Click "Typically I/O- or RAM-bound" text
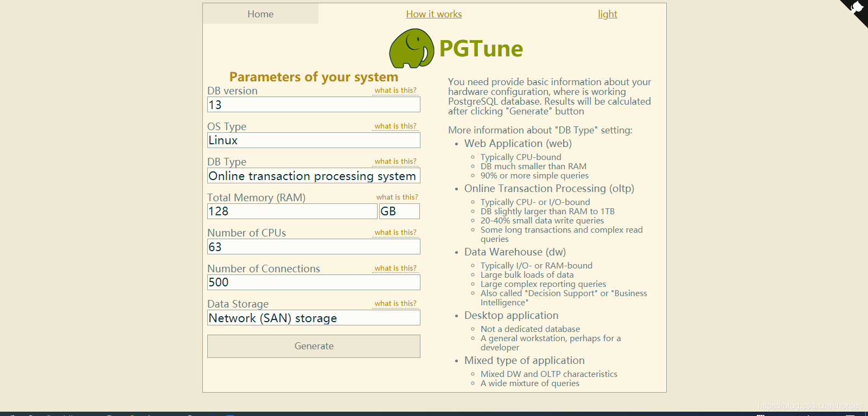This screenshot has width=868, height=416. (537, 266)
